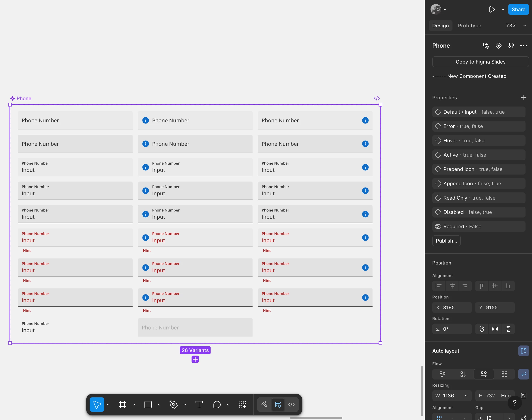
Task: Select the Pen tool
Action: (x=174, y=405)
